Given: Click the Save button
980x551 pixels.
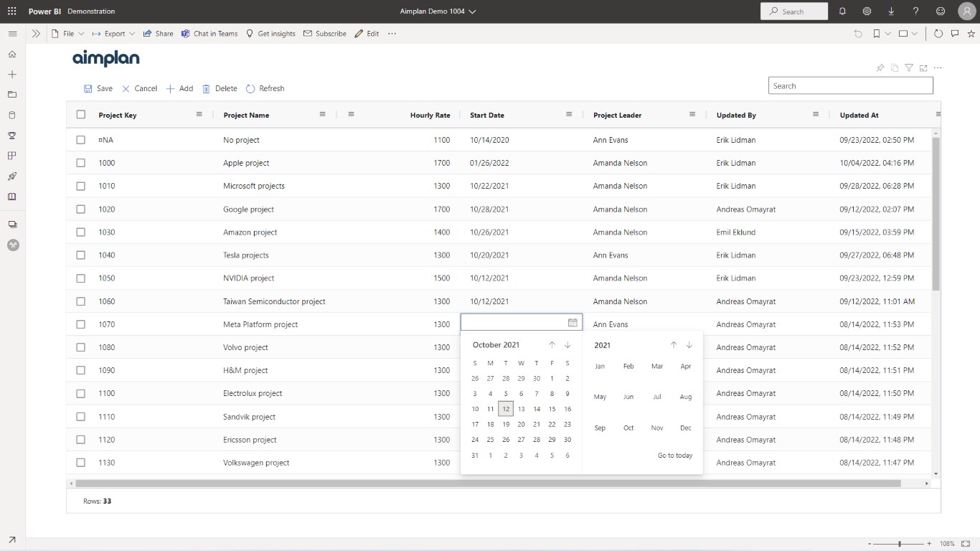Looking at the screenshot, I should click(x=98, y=88).
